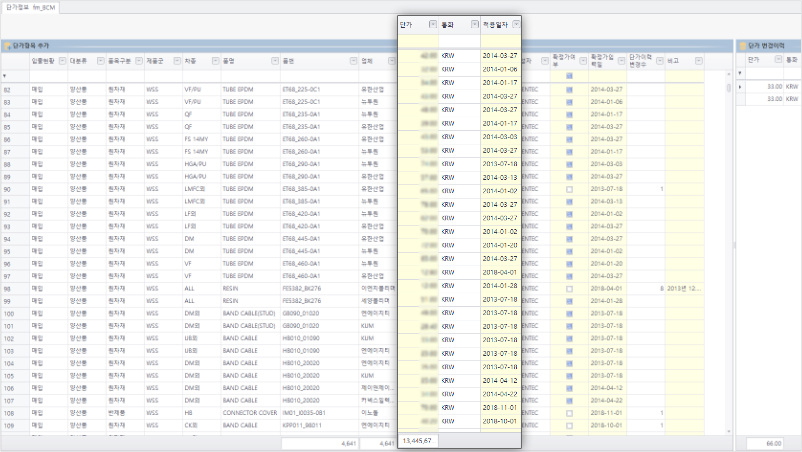Toggle the confirmed-price checkbox in row 104
This screenshot has width=802, height=452.
(569, 363)
